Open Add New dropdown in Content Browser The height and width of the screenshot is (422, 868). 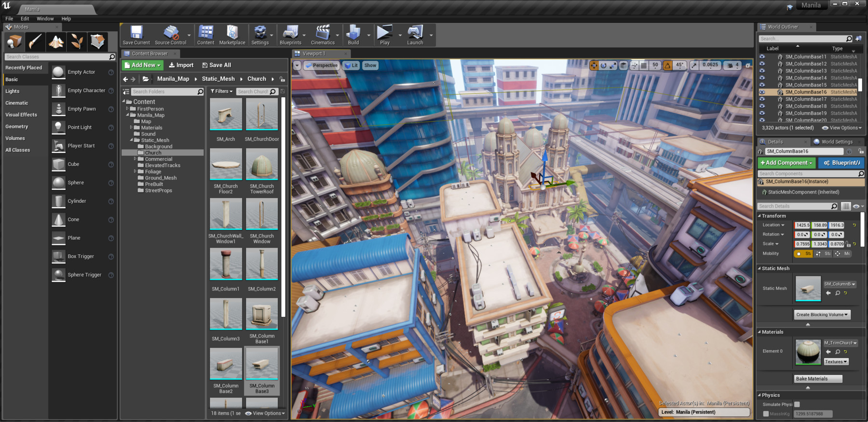click(x=143, y=65)
